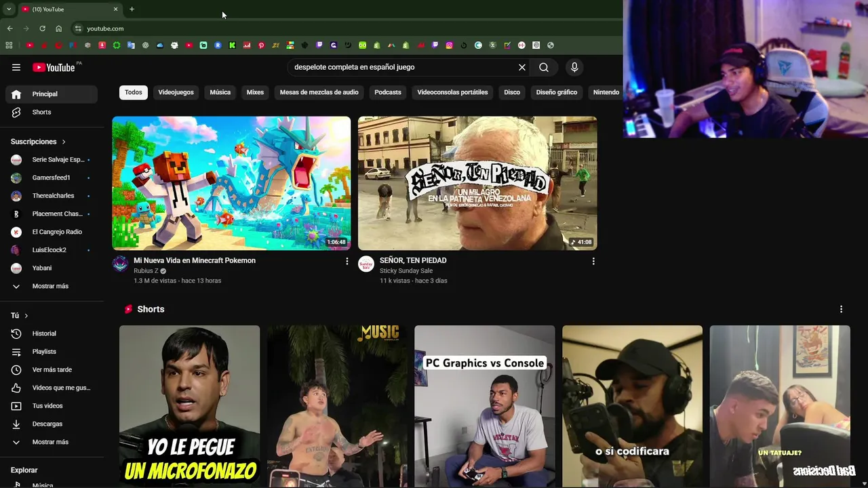868x488 pixels.
Task: Select the Podcasts filter chip
Action: (388, 92)
